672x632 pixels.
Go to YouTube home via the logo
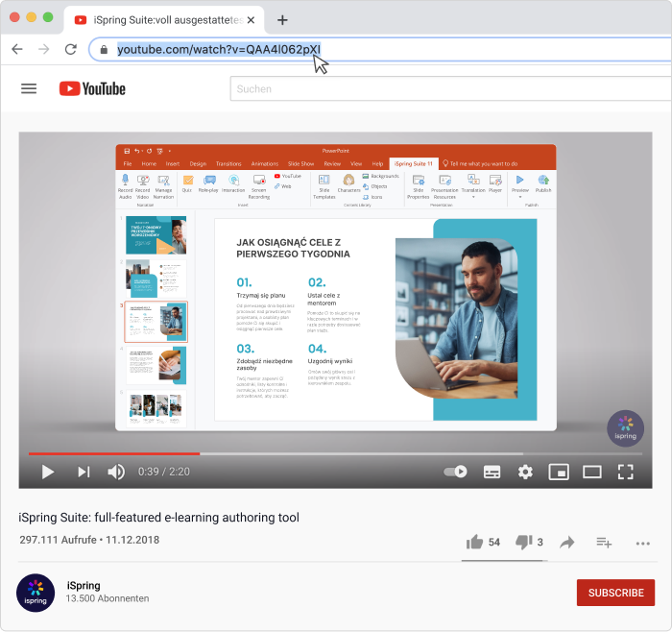92,88
